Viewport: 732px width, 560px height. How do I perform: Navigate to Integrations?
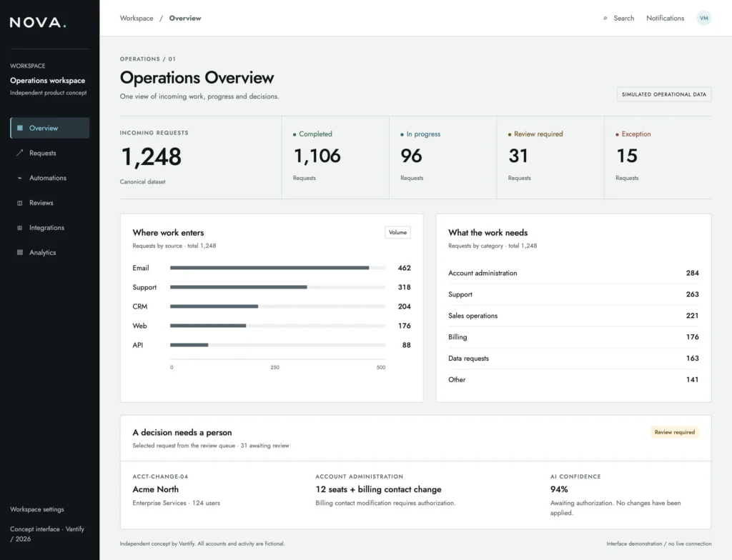pos(49,228)
